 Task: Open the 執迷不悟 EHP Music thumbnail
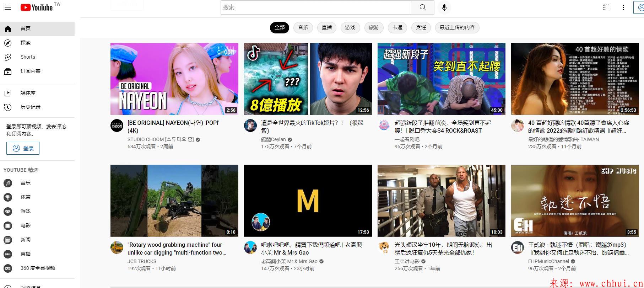click(575, 201)
